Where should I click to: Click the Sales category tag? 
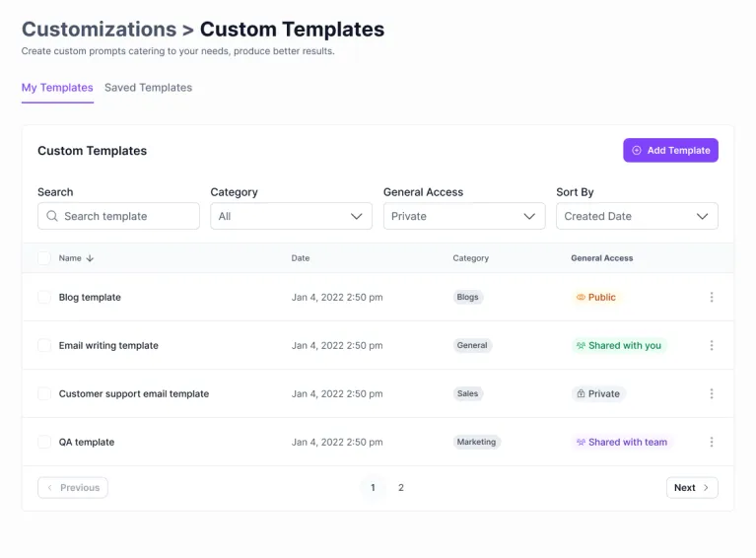tap(467, 393)
